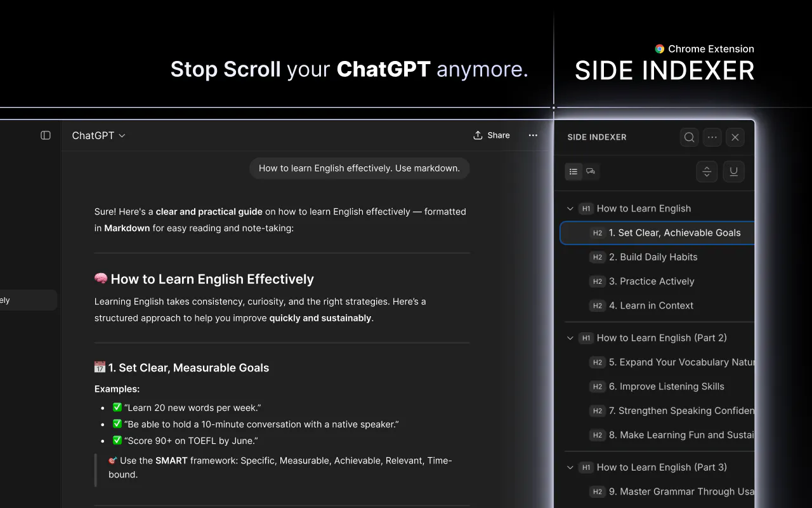The height and width of the screenshot is (508, 812).
Task: Click the 1. Set Clear, Measurable Goals heading
Action: coord(182,368)
